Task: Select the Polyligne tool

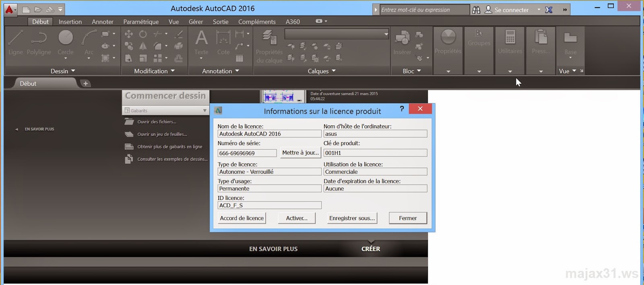Action: [39, 43]
